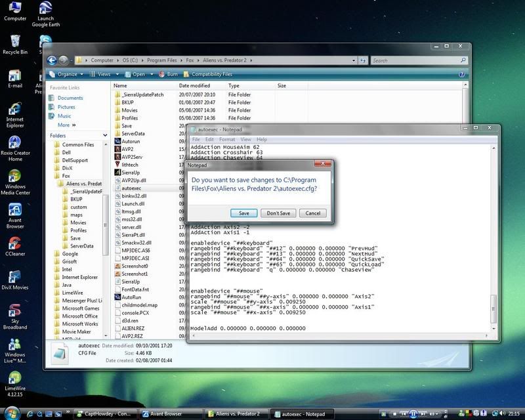Sort by the Date modified column header
Screen dimensions: 525x420
coord(194,86)
